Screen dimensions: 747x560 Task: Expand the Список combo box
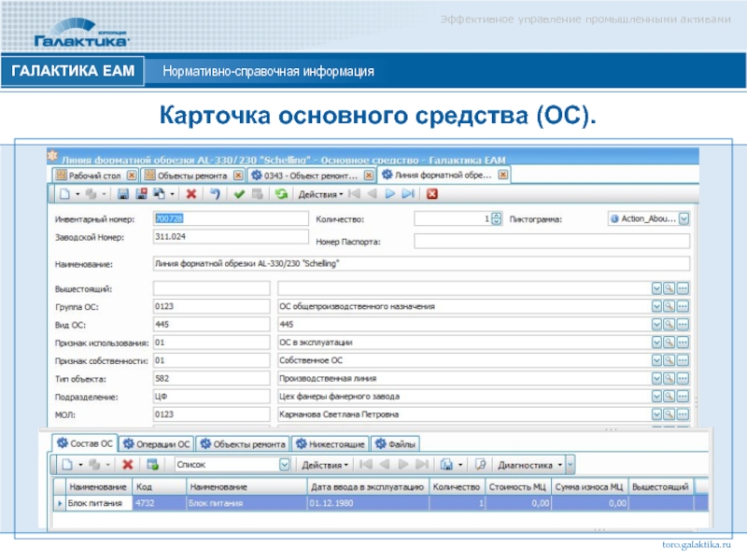pyautogui.click(x=284, y=464)
